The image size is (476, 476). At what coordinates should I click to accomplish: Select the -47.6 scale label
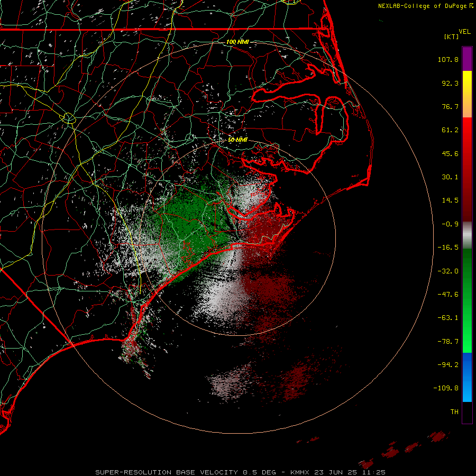(448, 295)
